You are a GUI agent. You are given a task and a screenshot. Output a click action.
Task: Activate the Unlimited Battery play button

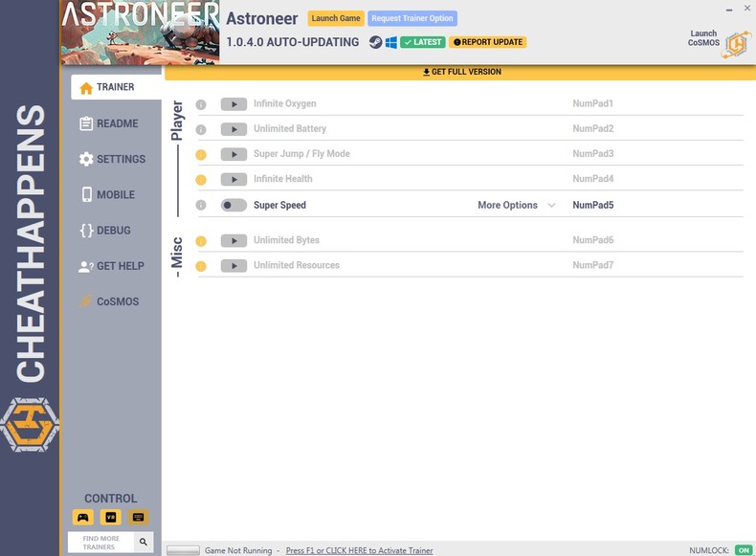pyautogui.click(x=233, y=129)
